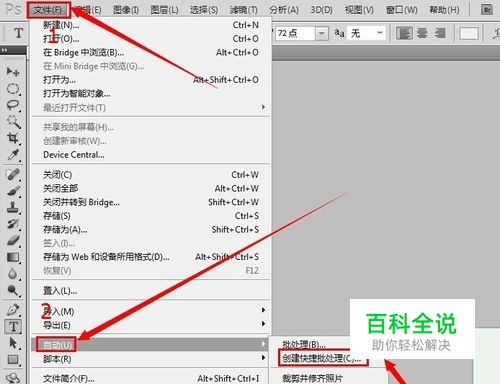Expand the 自动(U) submenu
This screenshot has height=384, width=500.
(151, 345)
